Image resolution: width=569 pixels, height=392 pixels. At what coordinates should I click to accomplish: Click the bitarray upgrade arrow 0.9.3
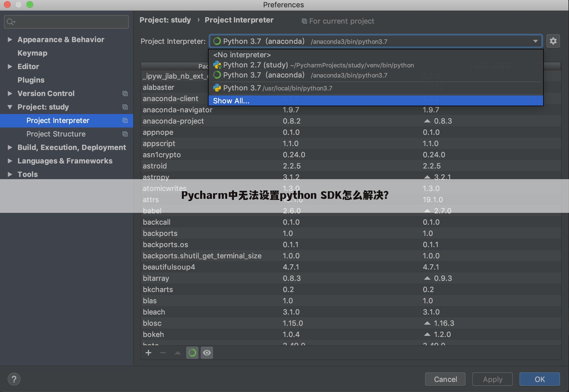[x=427, y=278]
